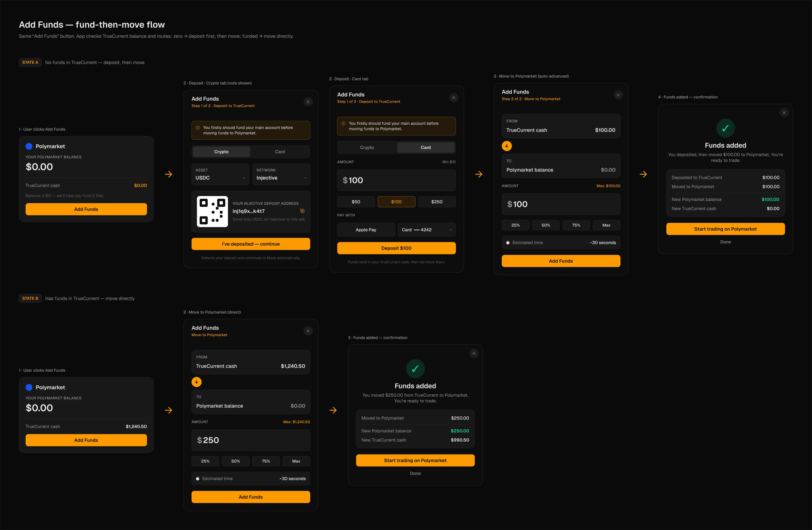Click To Polymarket balance row in Step 2 modal
This screenshot has height=530, width=812.
[561, 166]
